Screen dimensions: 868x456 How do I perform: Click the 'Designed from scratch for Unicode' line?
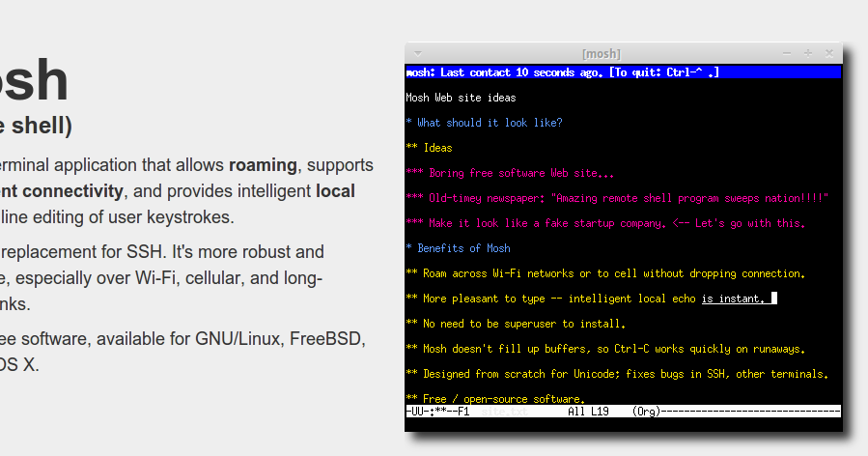[617, 374]
